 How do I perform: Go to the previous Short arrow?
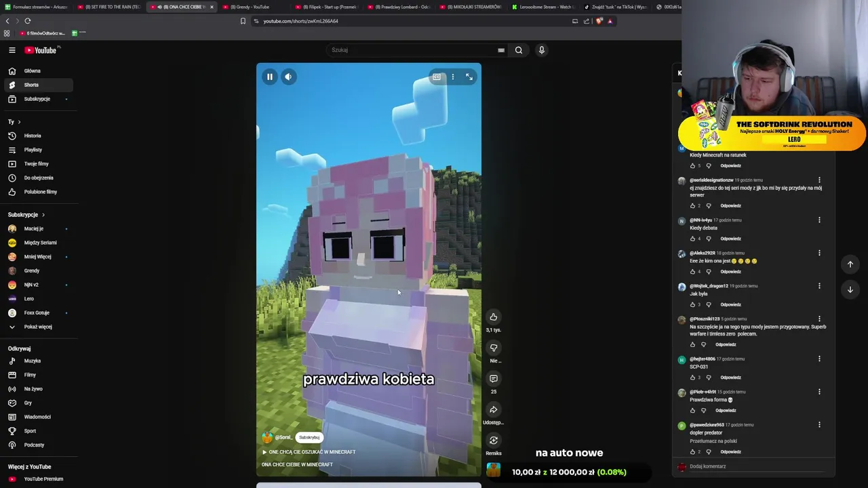tap(850, 264)
